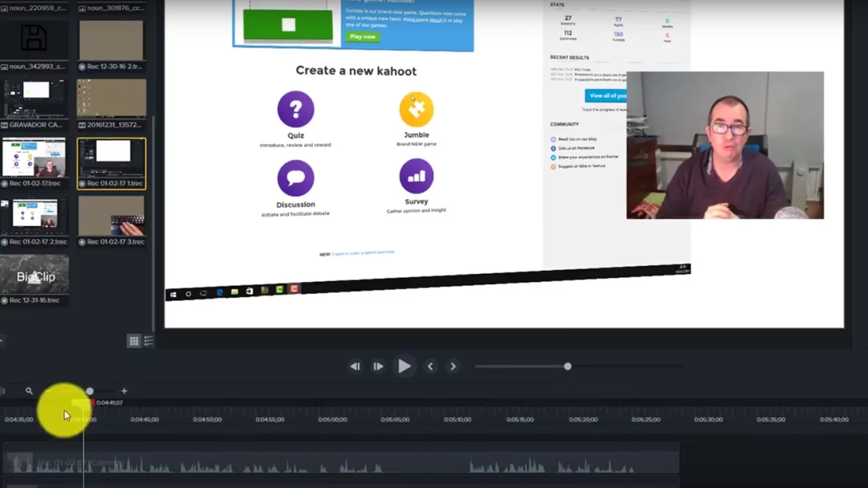Select the Rec 01-02-17 1.trec clip
This screenshot has width=868, height=488.
click(111, 163)
